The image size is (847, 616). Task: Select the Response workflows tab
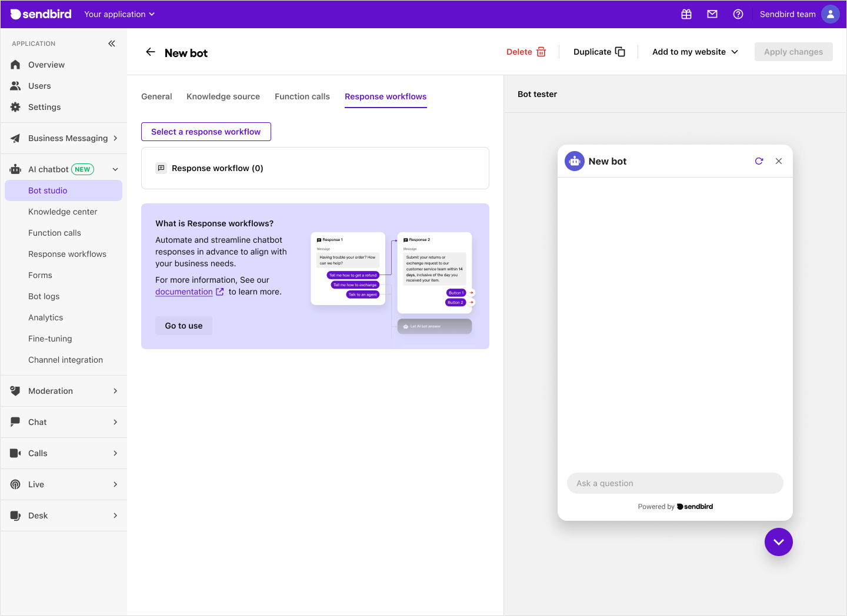[x=386, y=96]
